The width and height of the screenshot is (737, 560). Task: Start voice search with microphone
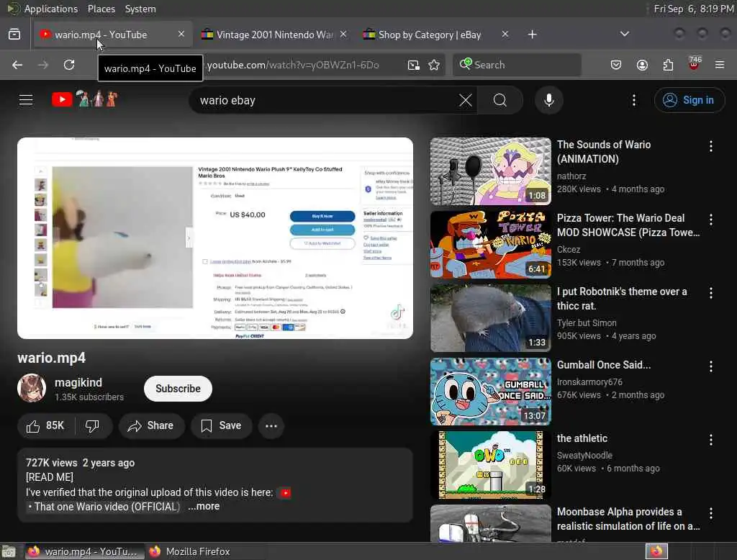548,100
